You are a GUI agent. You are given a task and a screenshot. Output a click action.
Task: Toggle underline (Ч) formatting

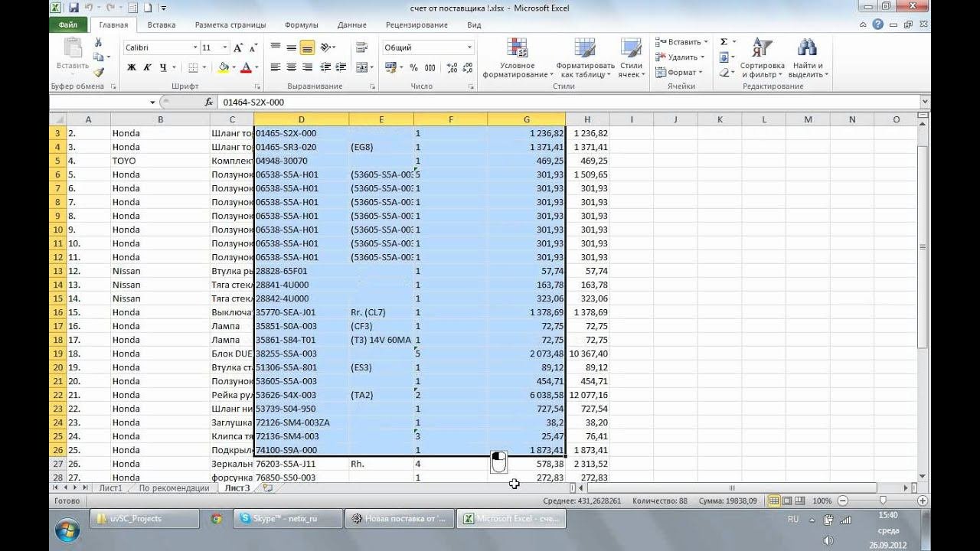click(163, 67)
